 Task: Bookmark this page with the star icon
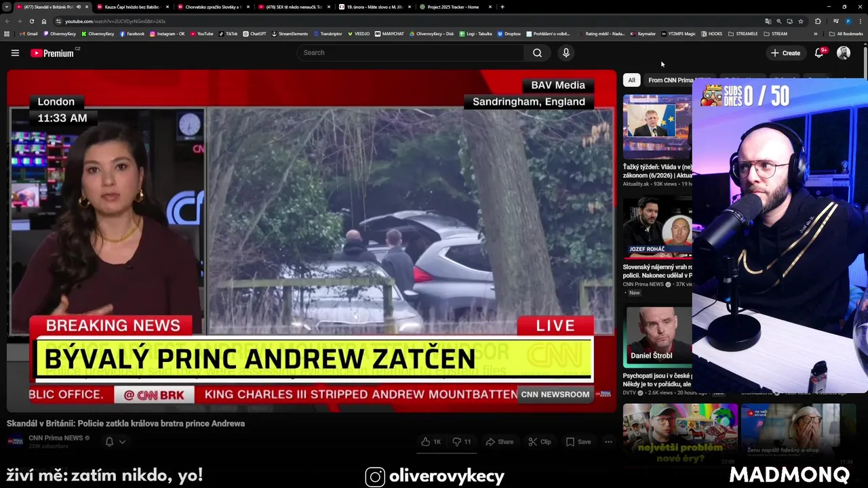pos(801,21)
